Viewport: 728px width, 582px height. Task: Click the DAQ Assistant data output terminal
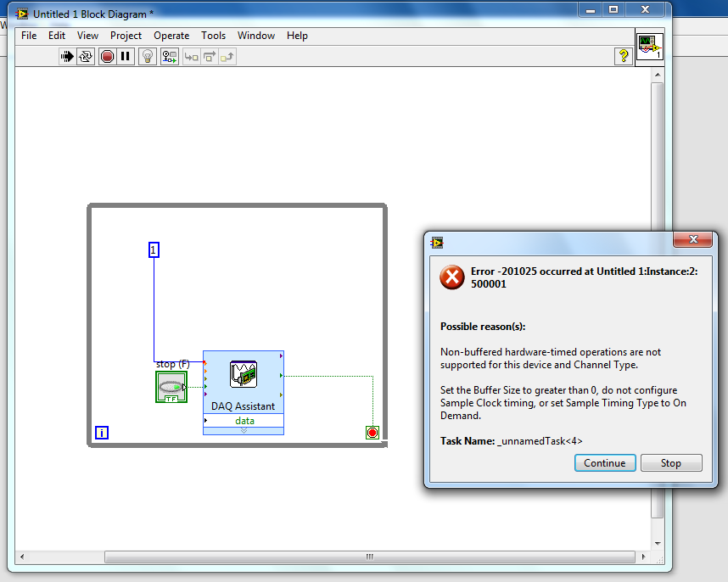pyautogui.click(x=244, y=421)
